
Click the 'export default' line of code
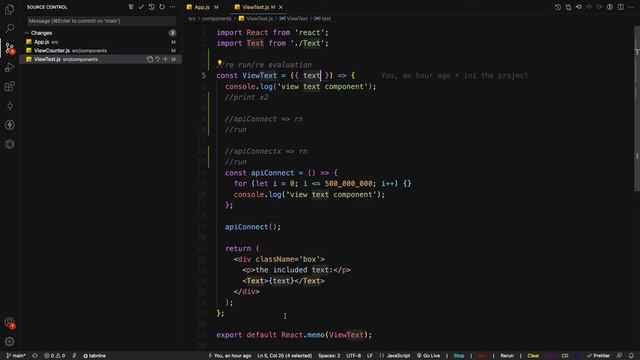294,335
